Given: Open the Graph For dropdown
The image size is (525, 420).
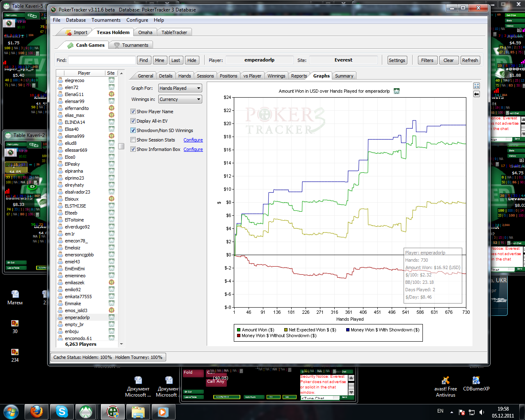Looking at the screenshot, I should [x=180, y=88].
